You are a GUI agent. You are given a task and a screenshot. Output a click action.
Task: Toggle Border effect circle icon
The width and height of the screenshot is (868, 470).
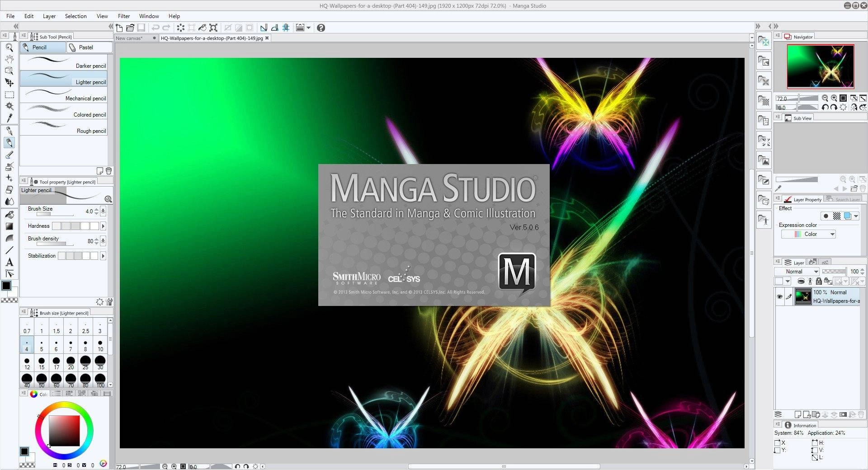[826, 216]
